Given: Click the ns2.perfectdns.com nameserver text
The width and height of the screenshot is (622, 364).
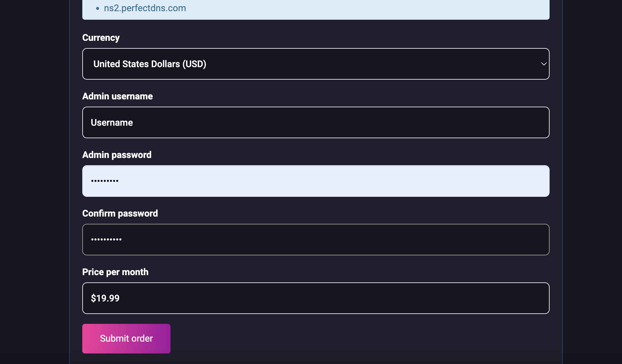Looking at the screenshot, I should point(145,8).
